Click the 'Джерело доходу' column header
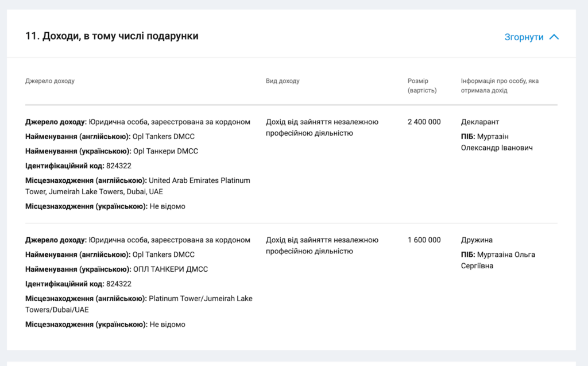The image size is (588, 366). point(50,81)
